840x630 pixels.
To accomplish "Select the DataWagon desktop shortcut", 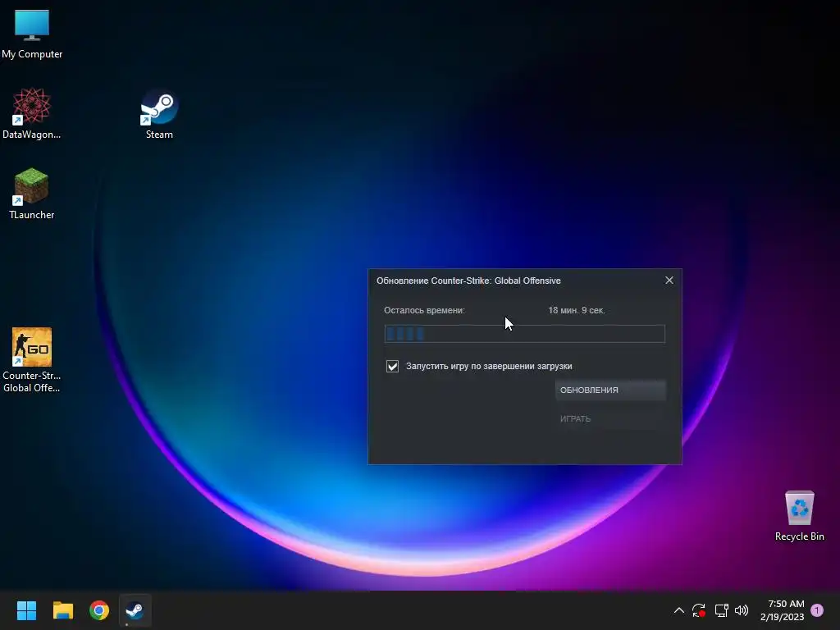I will point(32,113).
